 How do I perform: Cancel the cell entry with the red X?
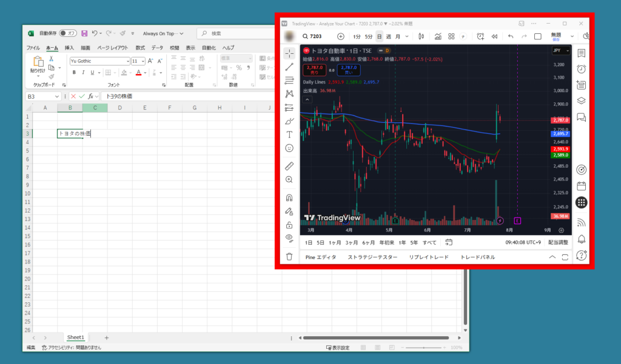(73, 96)
